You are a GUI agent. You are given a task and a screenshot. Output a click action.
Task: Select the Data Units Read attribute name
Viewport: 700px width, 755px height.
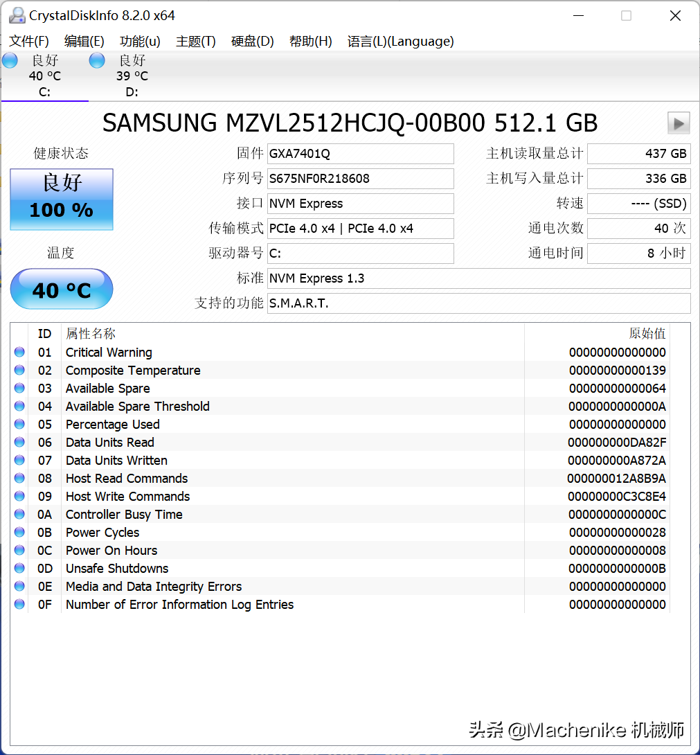tap(110, 443)
